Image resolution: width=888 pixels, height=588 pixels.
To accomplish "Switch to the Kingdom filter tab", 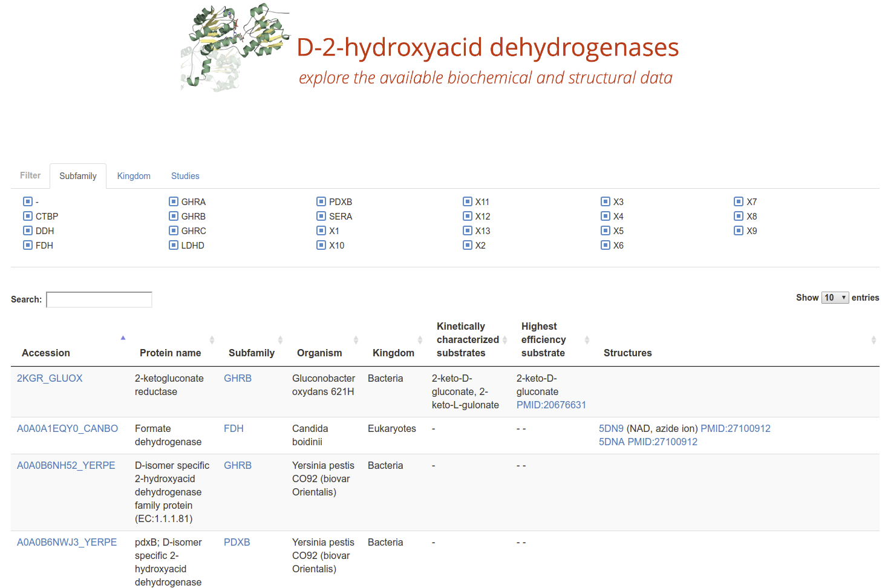I will pos(134,176).
